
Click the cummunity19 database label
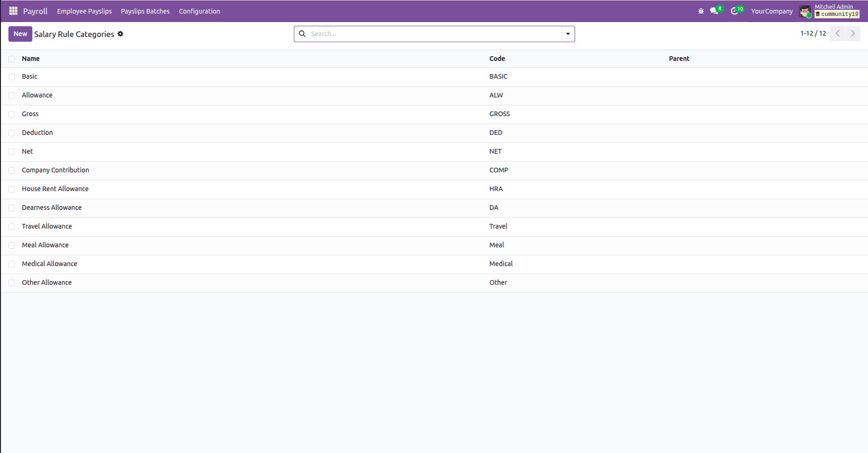pyautogui.click(x=837, y=14)
